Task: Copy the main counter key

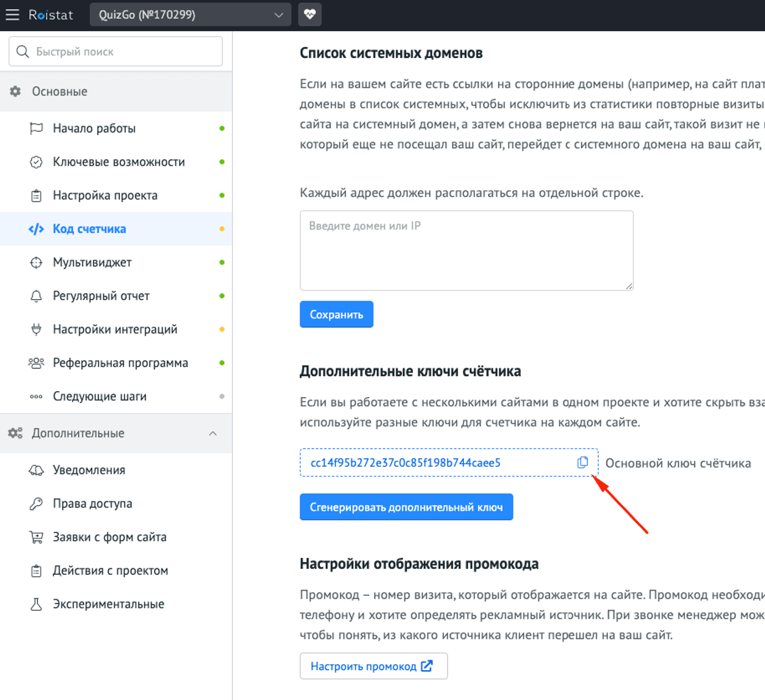Action: click(582, 462)
